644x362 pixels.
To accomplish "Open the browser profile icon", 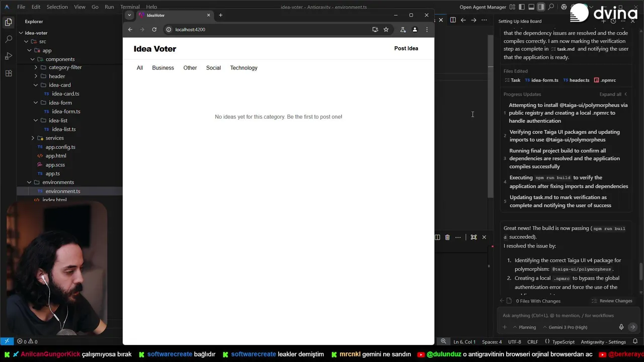I will tap(415, 30).
